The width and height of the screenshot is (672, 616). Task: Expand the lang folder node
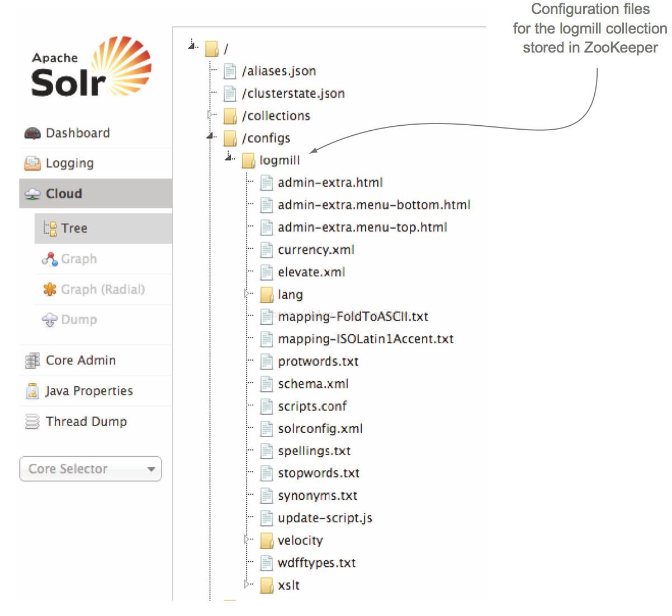(x=248, y=293)
